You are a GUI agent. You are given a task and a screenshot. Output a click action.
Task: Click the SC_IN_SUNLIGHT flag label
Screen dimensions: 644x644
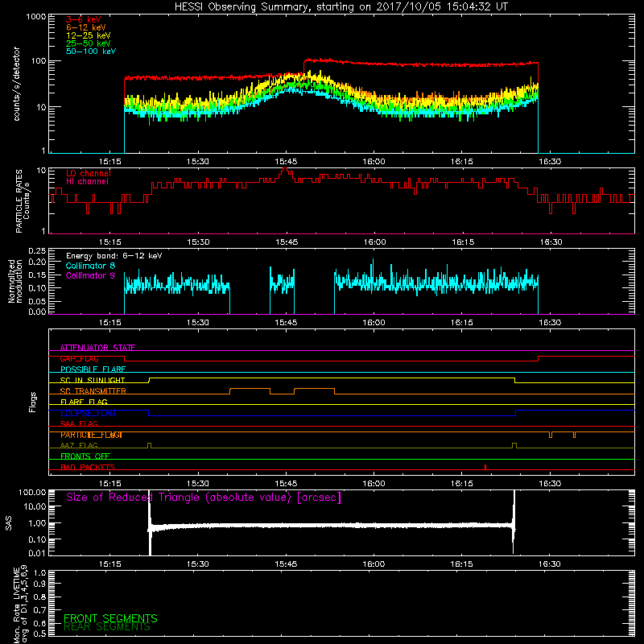[93, 380]
